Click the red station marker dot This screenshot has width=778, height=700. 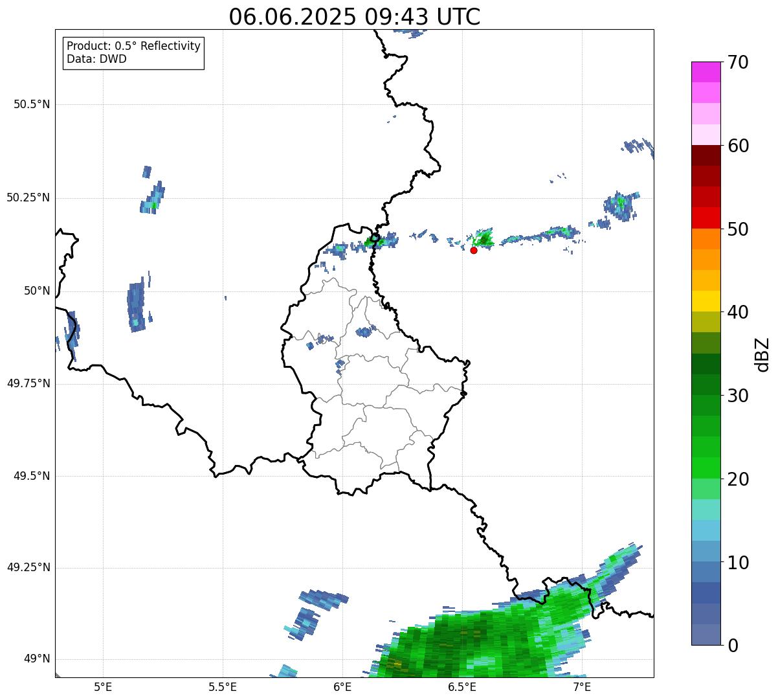[474, 250]
